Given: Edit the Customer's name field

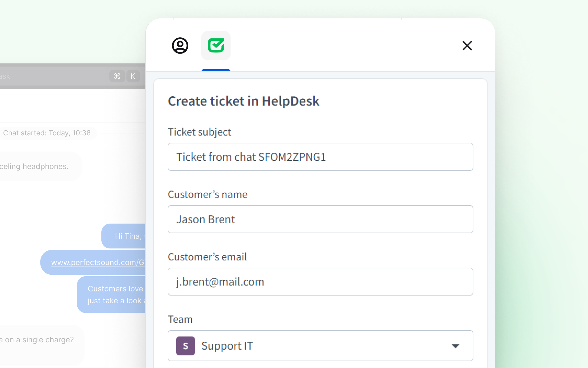Looking at the screenshot, I should point(320,219).
